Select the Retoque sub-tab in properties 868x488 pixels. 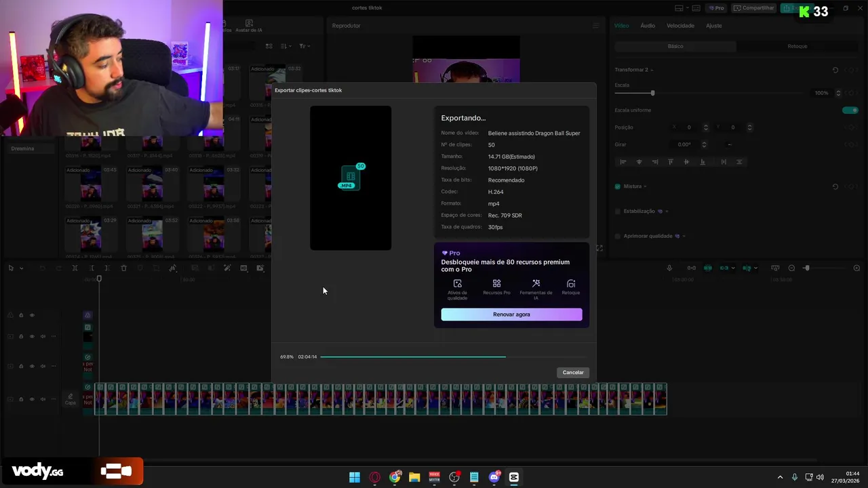coord(797,46)
